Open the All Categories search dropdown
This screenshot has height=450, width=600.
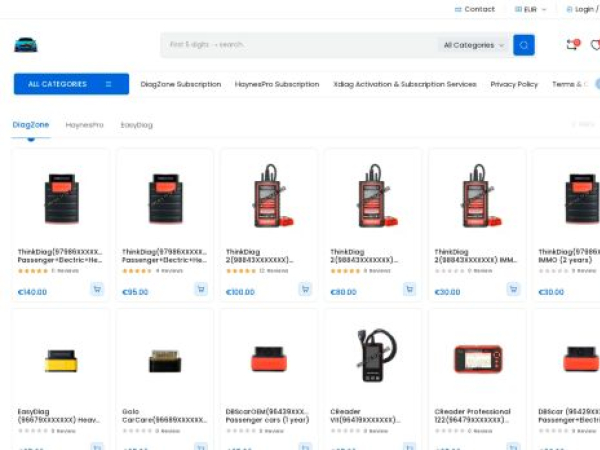coord(474,45)
